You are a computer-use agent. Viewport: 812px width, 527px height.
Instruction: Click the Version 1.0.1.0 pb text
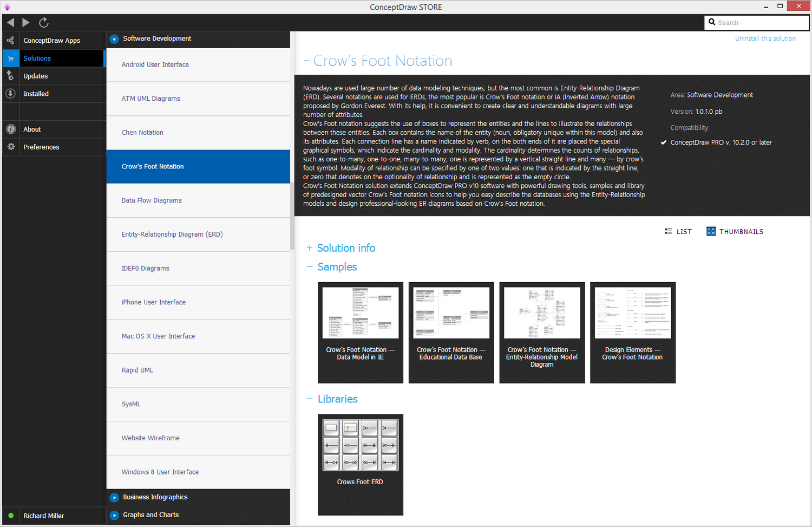(696, 112)
